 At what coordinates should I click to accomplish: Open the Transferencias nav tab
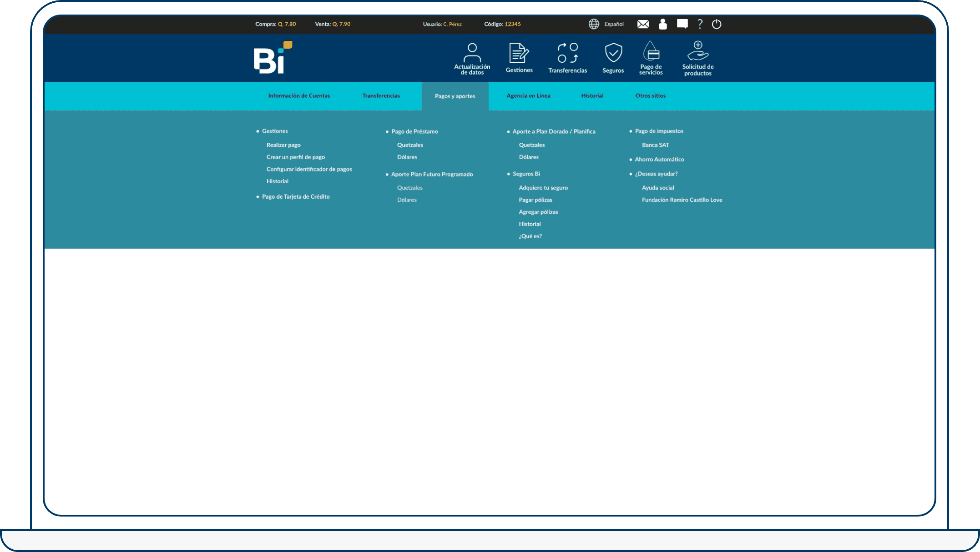381,95
